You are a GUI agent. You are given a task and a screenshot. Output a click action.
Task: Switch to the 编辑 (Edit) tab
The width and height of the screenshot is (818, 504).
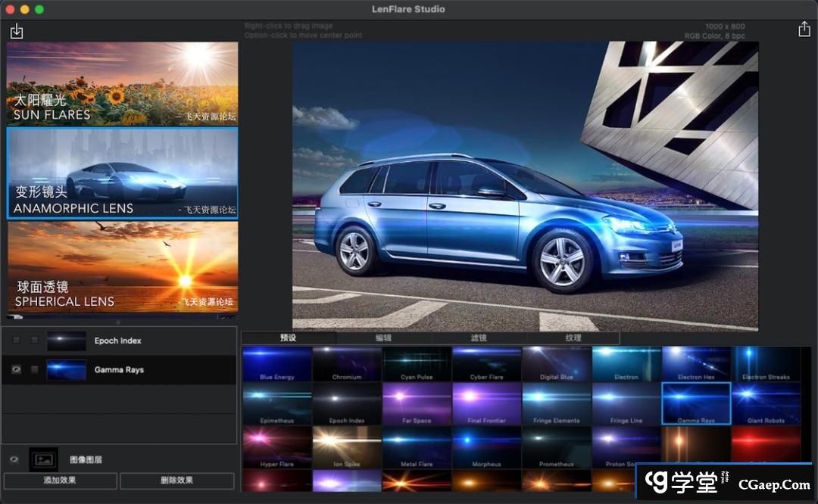[x=383, y=338]
